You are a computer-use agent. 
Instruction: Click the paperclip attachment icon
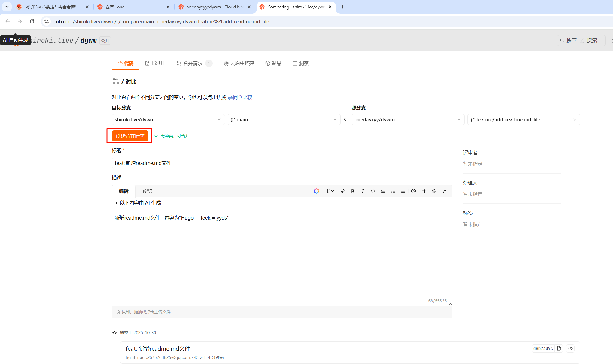point(434,191)
